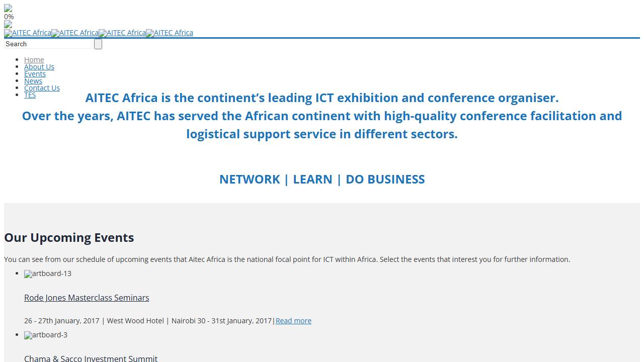The height and width of the screenshot is (362, 644).
Task: Click the fourth AITEC Africa logo image
Action: [x=170, y=33]
